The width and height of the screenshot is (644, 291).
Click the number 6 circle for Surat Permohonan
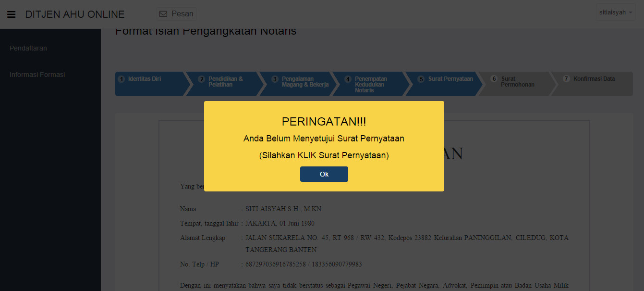click(x=494, y=79)
